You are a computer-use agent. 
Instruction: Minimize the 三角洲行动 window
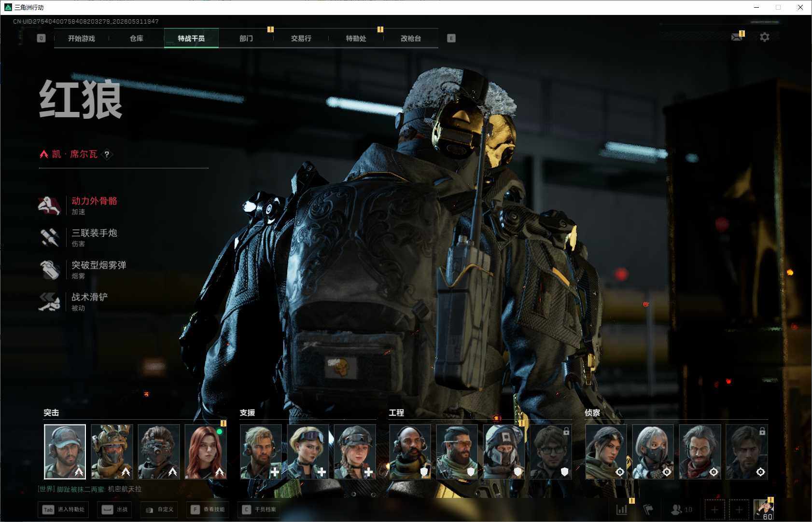point(756,7)
